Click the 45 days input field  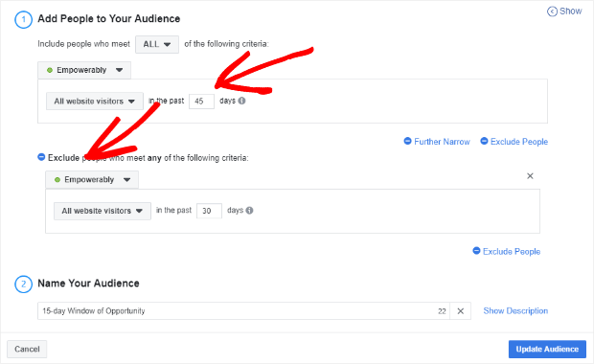pyautogui.click(x=201, y=102)
